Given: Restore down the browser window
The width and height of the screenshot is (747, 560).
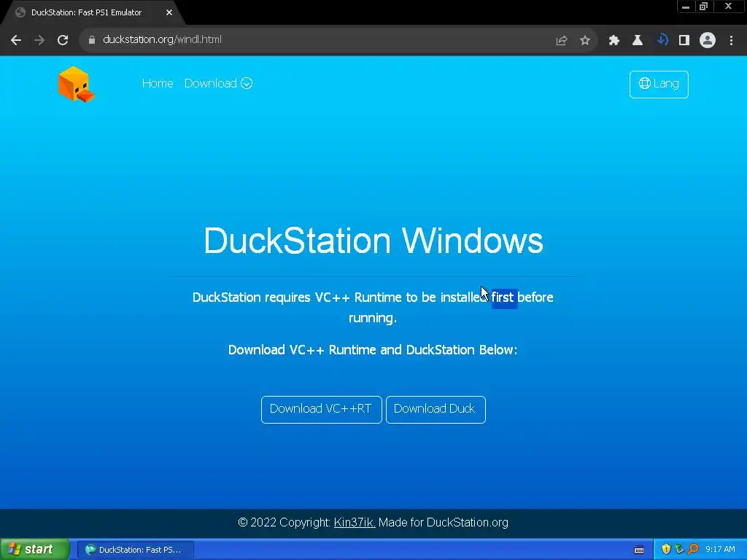Looking at the screenshot, I should point(704,7).
